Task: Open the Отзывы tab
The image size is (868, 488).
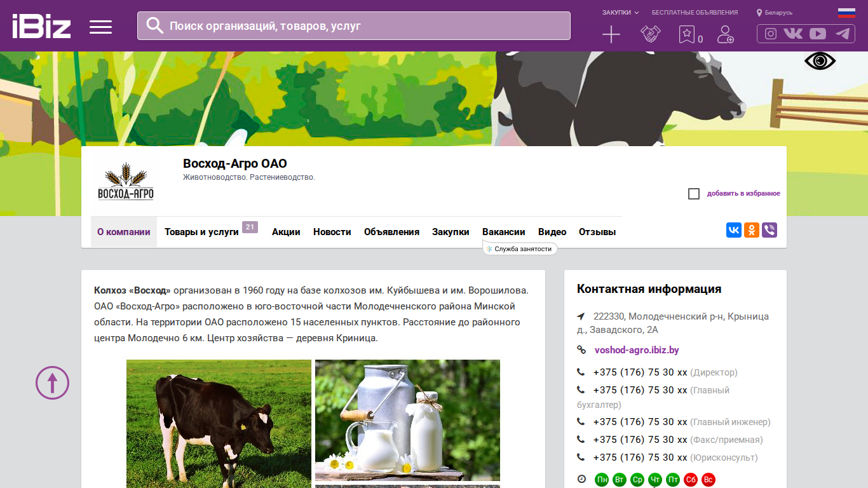Action: coord(597,232)
